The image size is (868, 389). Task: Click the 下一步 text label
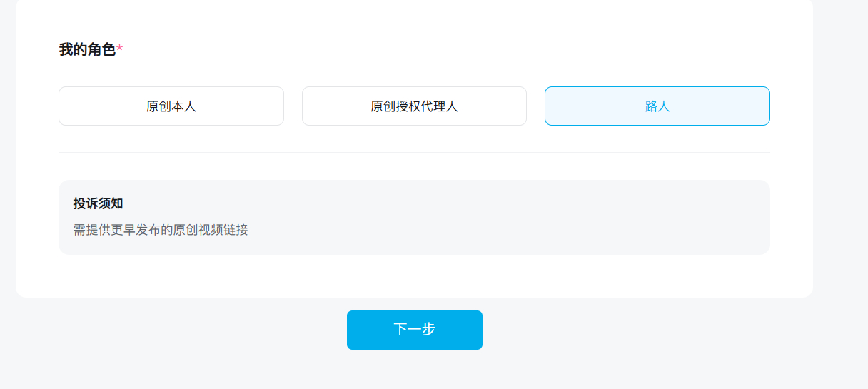pyautogui.click(x=414, y=330)
